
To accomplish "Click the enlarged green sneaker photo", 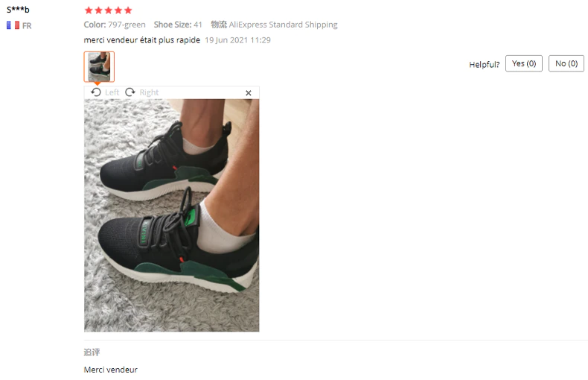I will tap(171, 215).
